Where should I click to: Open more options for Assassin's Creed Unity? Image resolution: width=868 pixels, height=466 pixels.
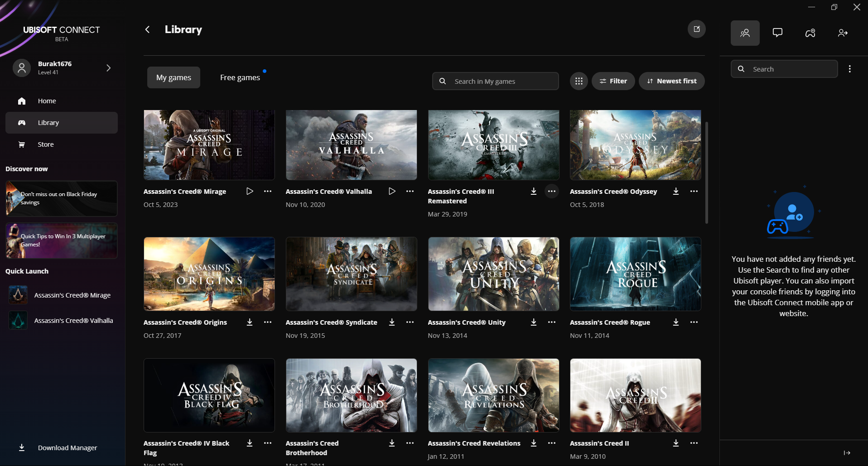(x=552, y=322)
